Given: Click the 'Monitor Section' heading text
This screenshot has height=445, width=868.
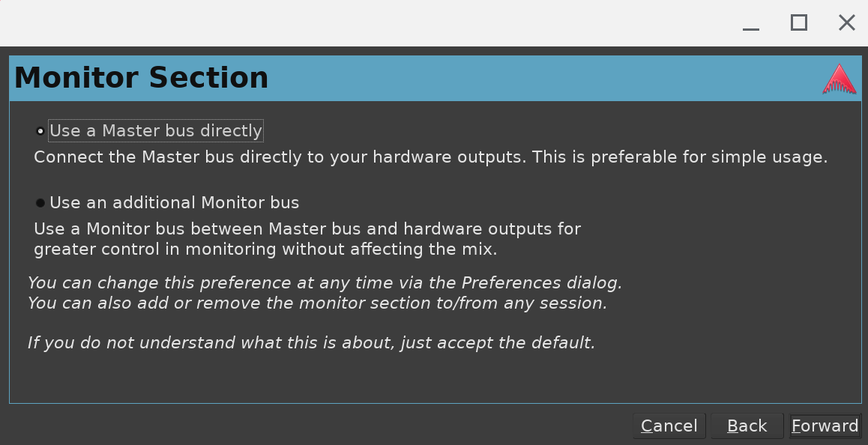Looking at the screenshot, I should click(141, 78).
